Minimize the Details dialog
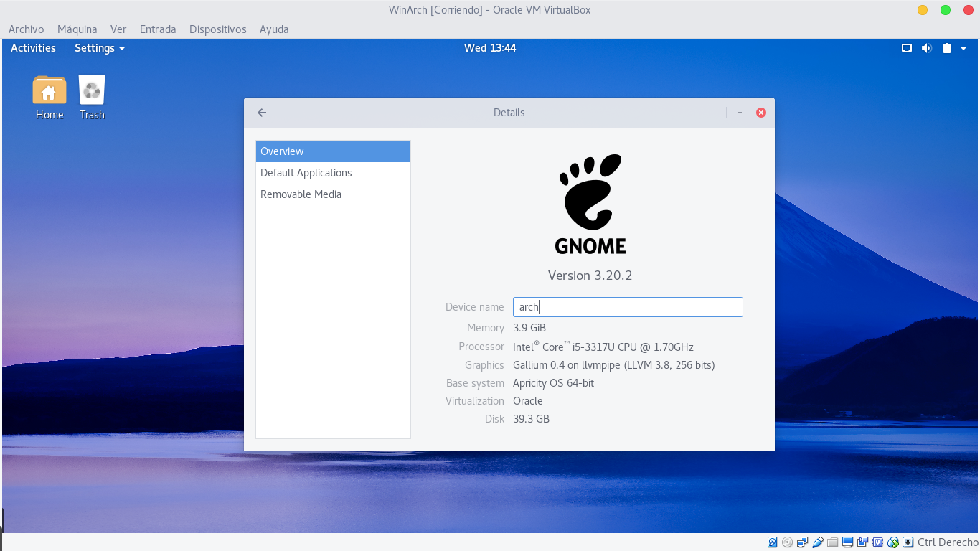Image resolution: width=980 pixels, height=551 pixels. tap(740, 113)
